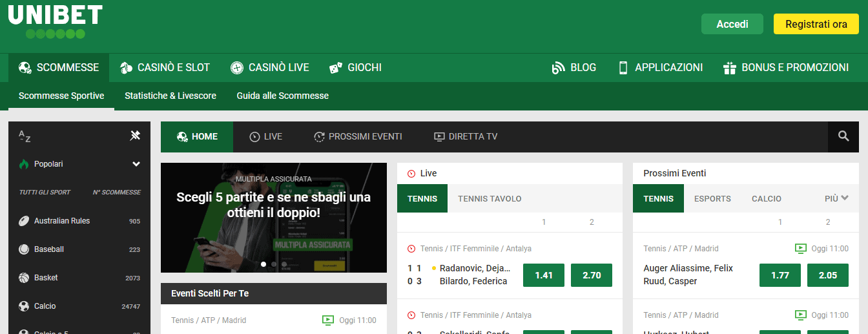Click Tennis / ITF Femminile / Antalya league path

pos(476,249)
